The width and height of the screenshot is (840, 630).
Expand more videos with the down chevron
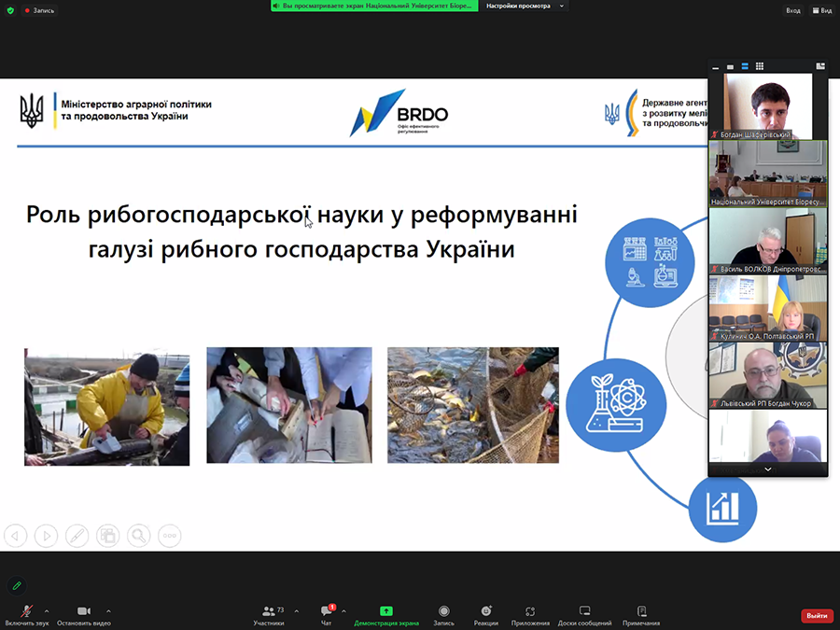point(768,469)
